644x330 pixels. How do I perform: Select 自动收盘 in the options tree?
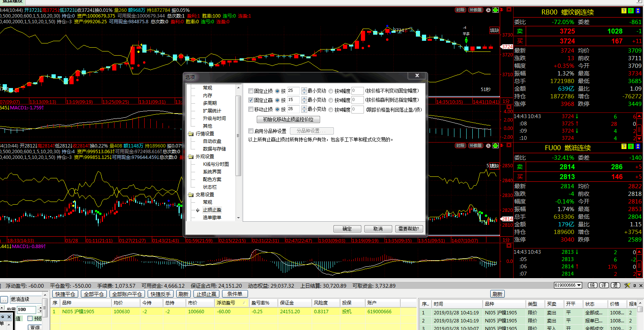(212, 141)
